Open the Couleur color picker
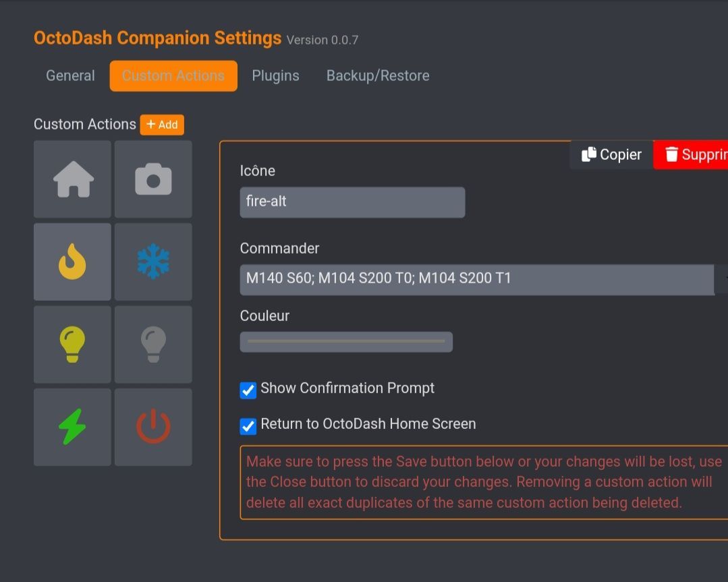This screenshot has height=582, width=728. [346, 342]
